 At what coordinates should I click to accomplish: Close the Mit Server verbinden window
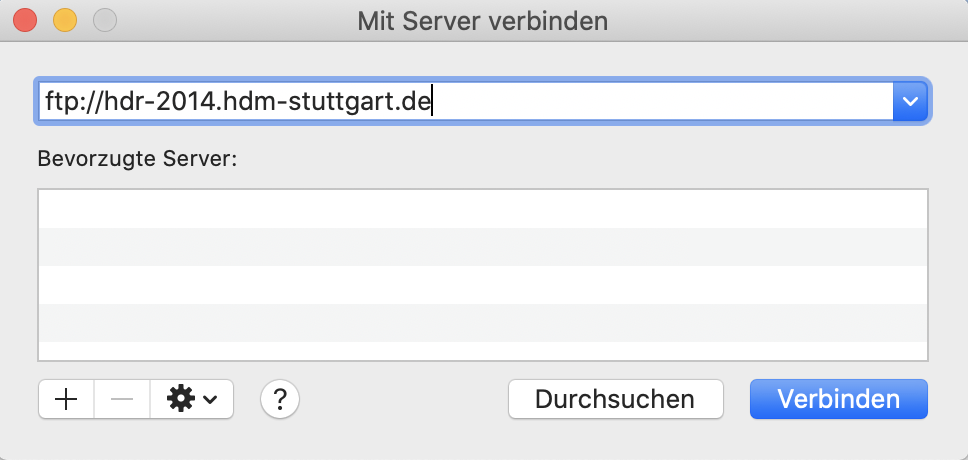pyautogui.click(x=25, y=20)
